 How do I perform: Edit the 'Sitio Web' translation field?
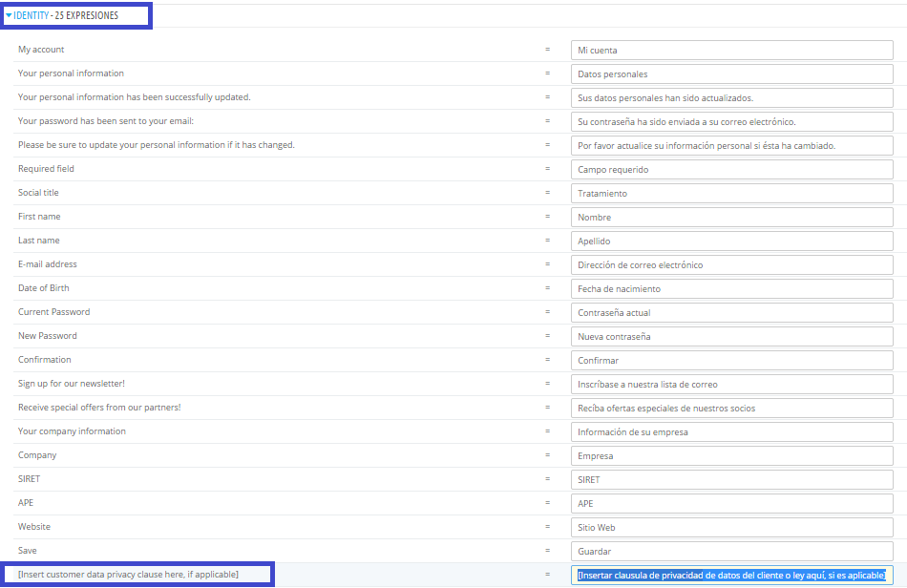point(731,527)
